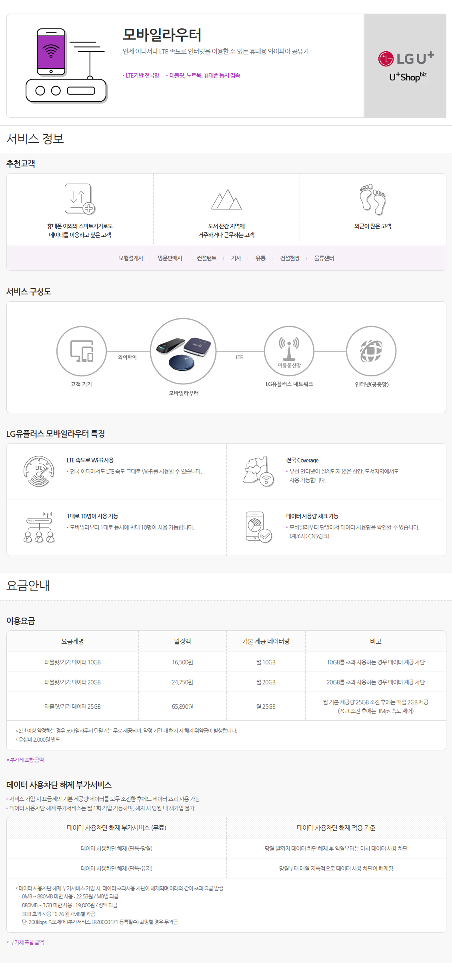Image resolution: width=452 pixels, height=980 pixels.
Task: Select the 보험설계사 job category
Action: [131, 258]
